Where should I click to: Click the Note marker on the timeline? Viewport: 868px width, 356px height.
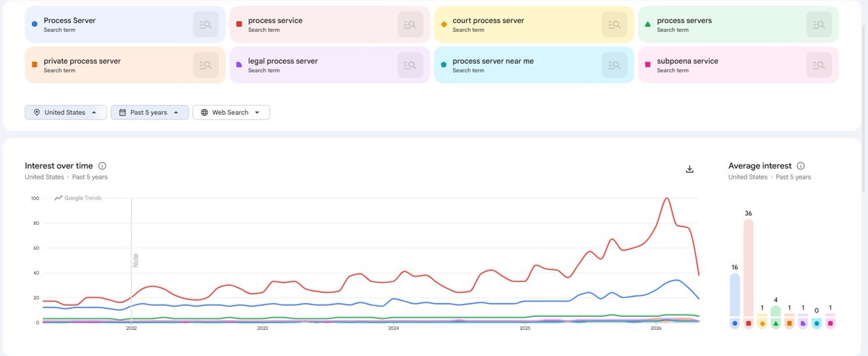point(135,260)
